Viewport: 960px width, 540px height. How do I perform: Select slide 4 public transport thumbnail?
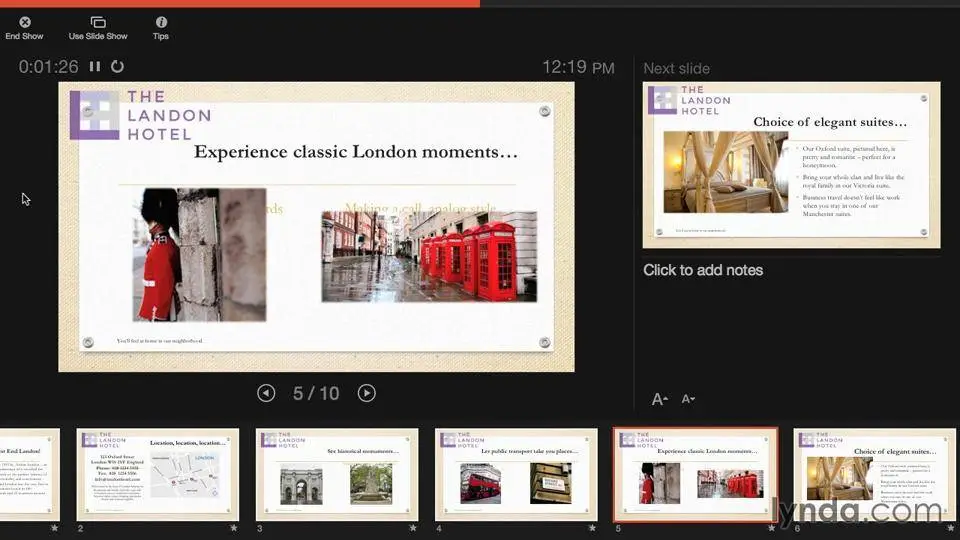516,474
